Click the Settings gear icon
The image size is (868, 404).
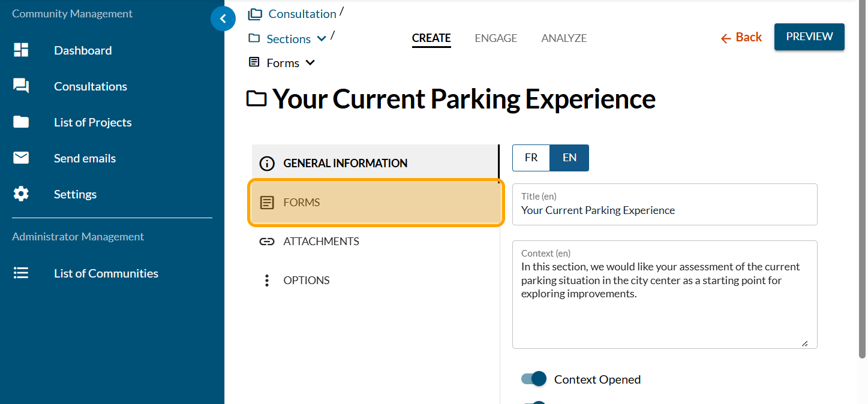coord(21,194)
